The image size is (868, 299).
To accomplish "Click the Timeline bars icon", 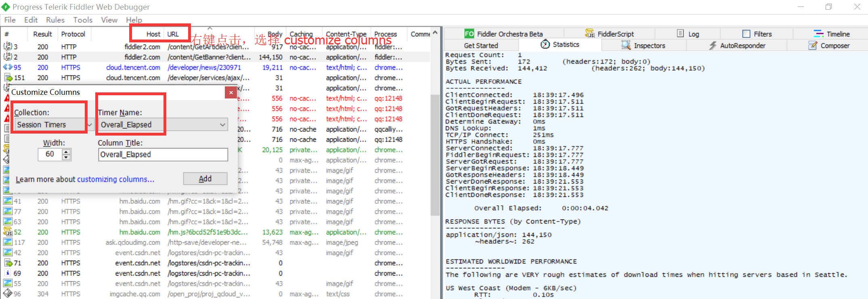I will 818,33.
